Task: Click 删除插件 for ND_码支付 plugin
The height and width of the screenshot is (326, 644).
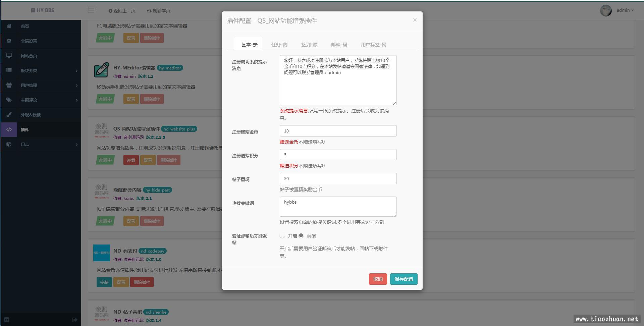Action: coord(142,282)
